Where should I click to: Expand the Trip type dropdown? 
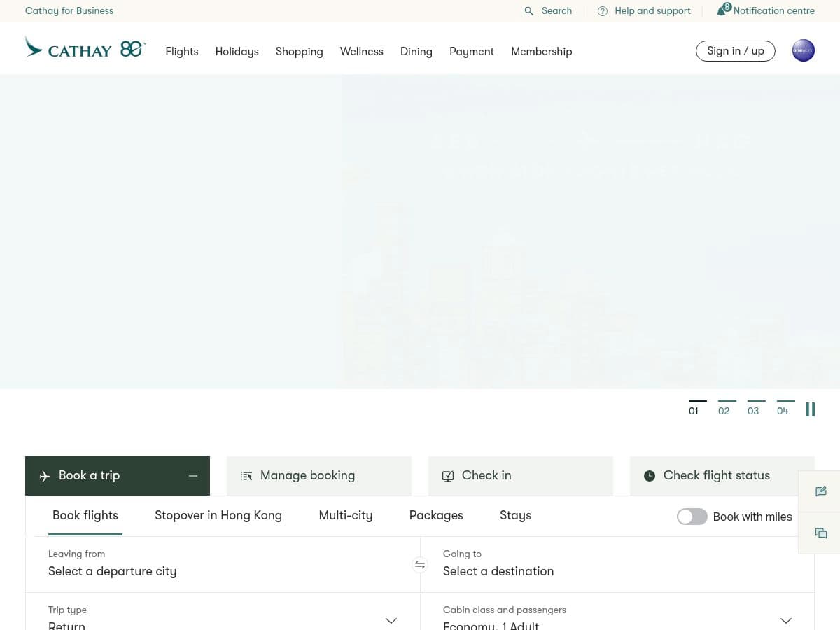click(391, 620)
